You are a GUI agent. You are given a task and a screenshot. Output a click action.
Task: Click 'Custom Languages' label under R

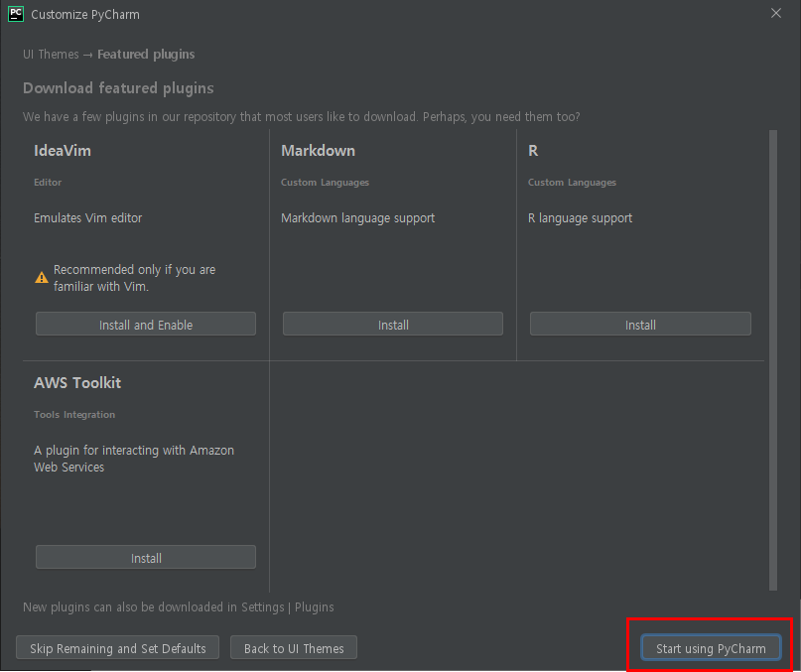[572, 183]
